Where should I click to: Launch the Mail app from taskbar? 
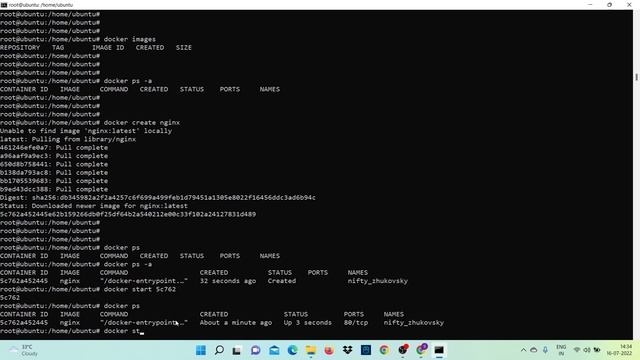[x=274, y=350]
